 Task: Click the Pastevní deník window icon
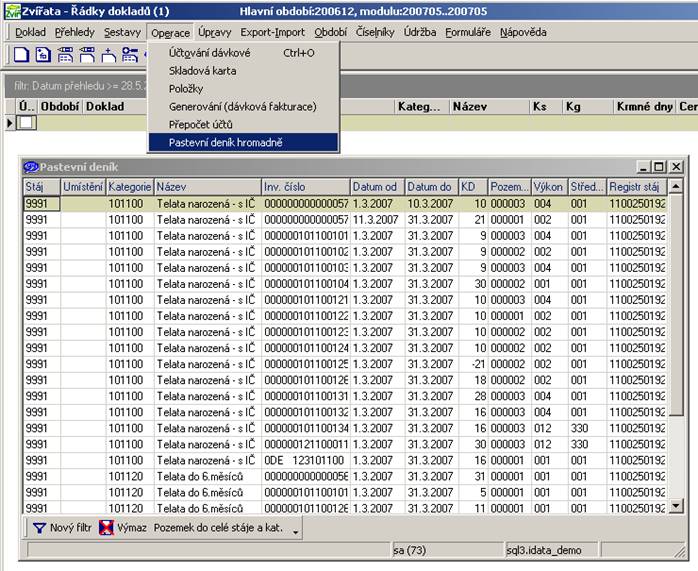(31, 167)
